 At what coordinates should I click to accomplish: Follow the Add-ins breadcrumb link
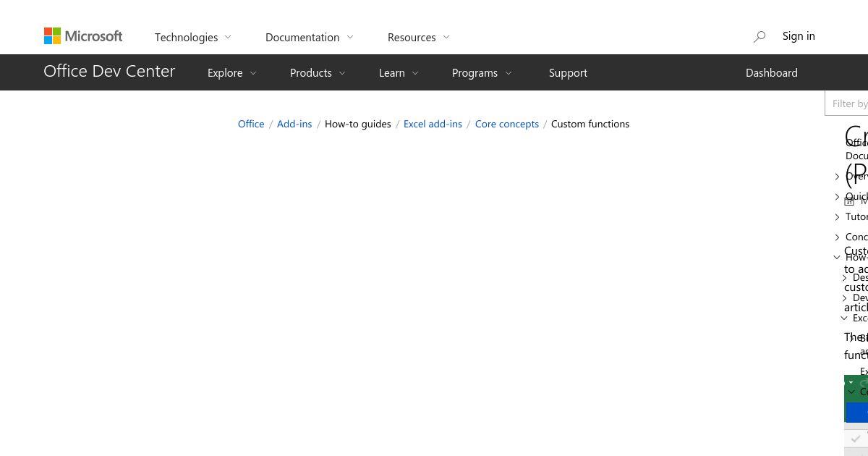(294, 124)
